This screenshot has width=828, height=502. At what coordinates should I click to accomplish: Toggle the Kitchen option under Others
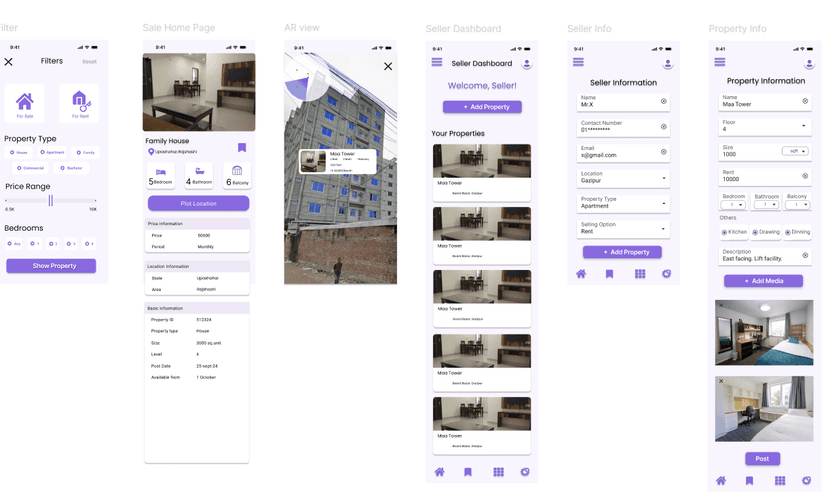[724, 232]
